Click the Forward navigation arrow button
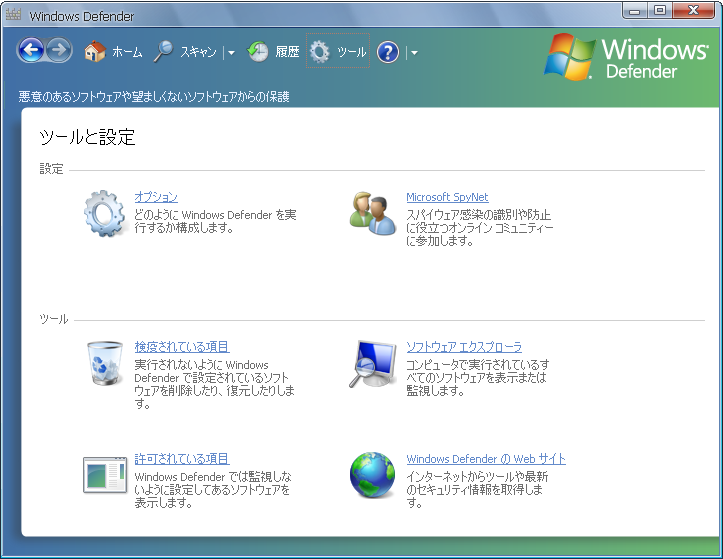The height and width of the screenshot is (559, 723). 59,51
